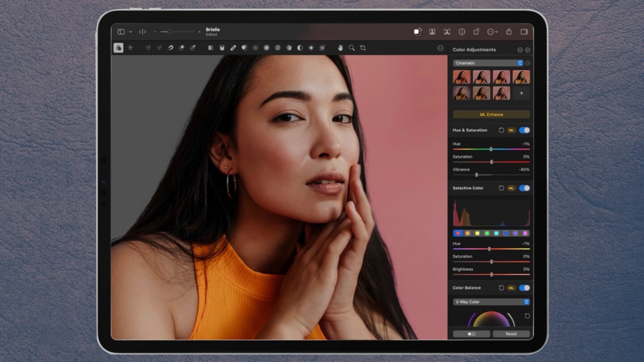Select the Hand pan tool
Image resolution: width=644 pixels, height=362 pixels.
click(340, 48)
